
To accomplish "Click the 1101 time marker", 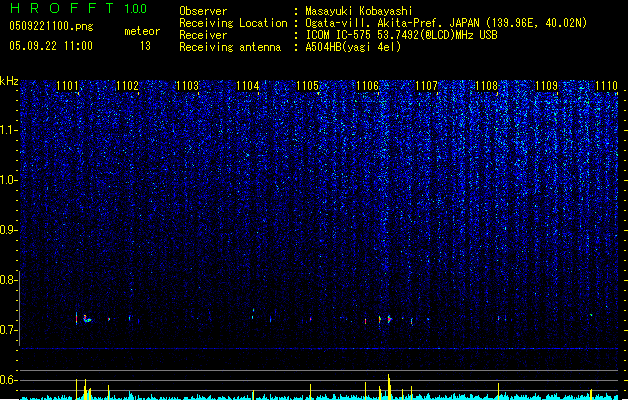I will pyautogui.click(x=67, y=86).
